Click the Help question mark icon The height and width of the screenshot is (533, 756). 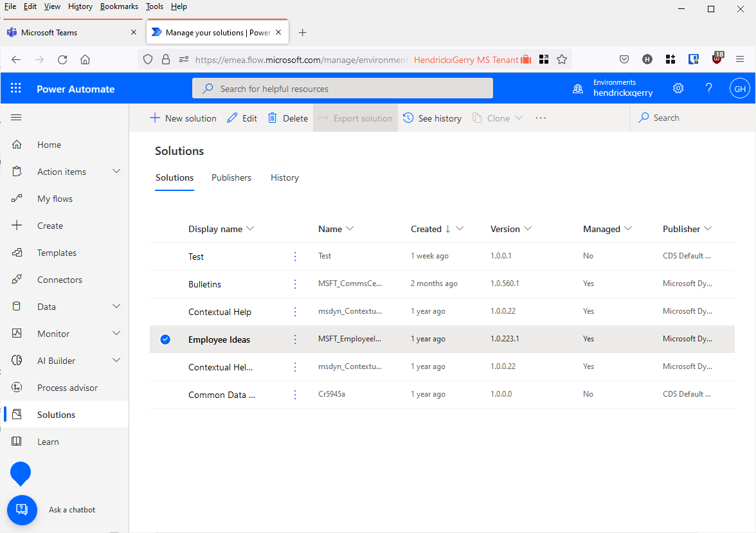point(709,89)
